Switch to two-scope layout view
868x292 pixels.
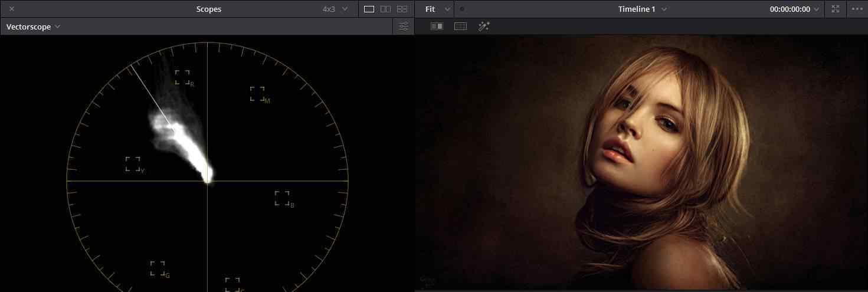(x=385, y=9)
